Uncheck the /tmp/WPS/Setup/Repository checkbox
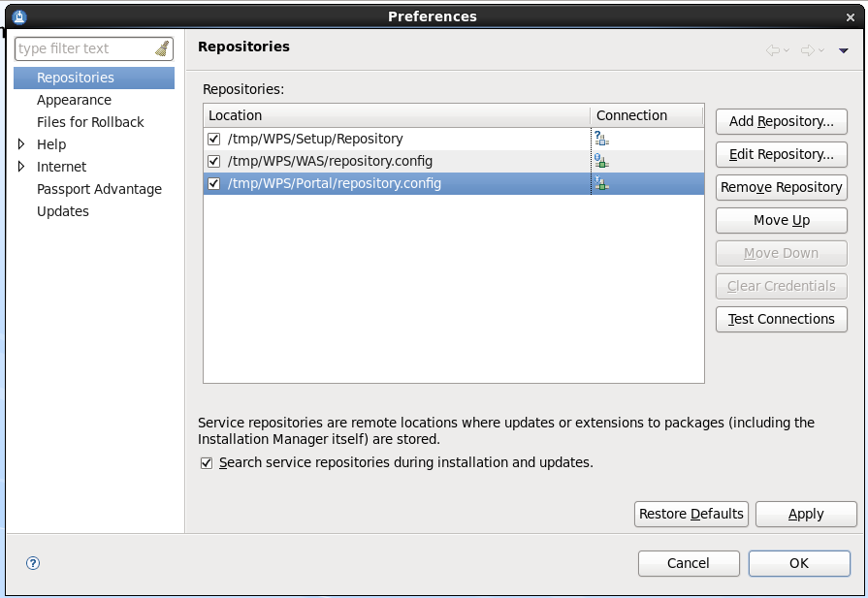This screenshot has height=598, width=868. pos(214,139)
